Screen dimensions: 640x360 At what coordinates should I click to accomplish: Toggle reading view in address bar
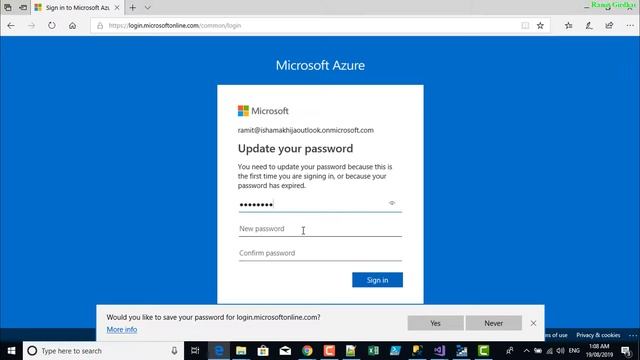pyautogui.click(x=525, y=25)
